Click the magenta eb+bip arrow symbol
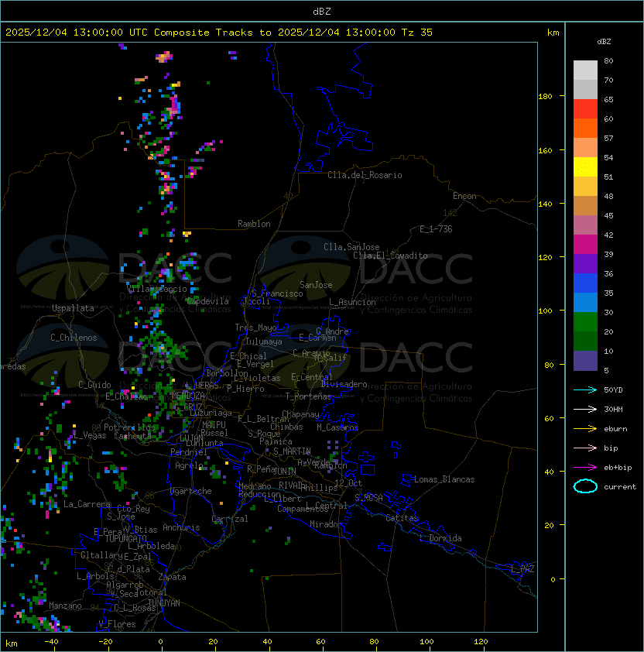The height and width of the screenshot is (652, 644). tap(585, 468)
